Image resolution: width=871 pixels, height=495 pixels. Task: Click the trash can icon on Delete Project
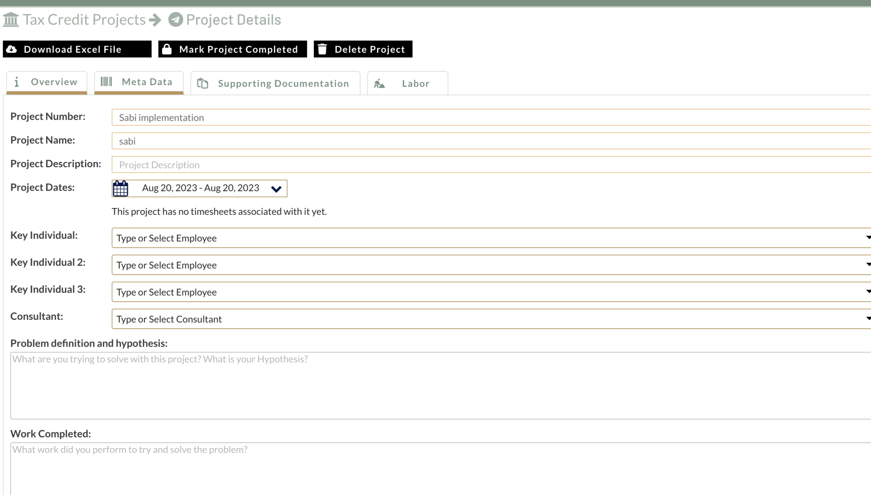point(322,49)
